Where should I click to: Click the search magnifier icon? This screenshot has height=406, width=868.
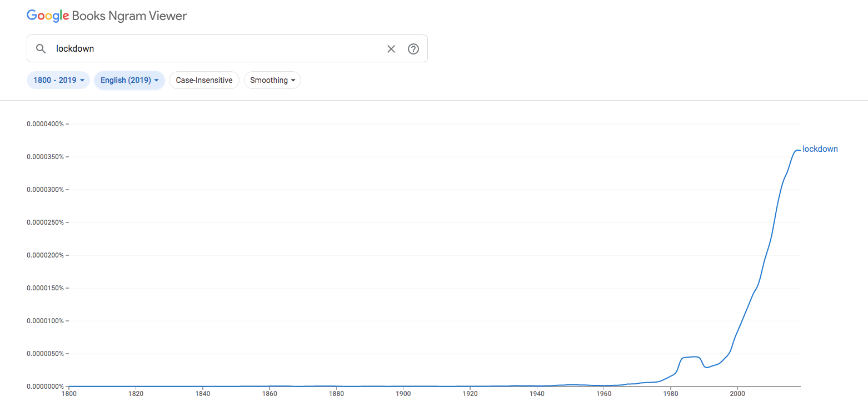point(41,49)
